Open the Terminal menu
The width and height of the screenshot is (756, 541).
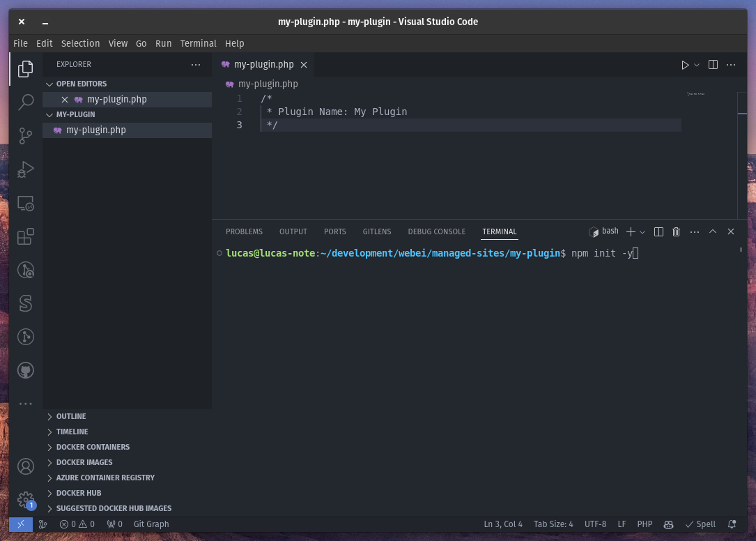(x=198, y=43)
